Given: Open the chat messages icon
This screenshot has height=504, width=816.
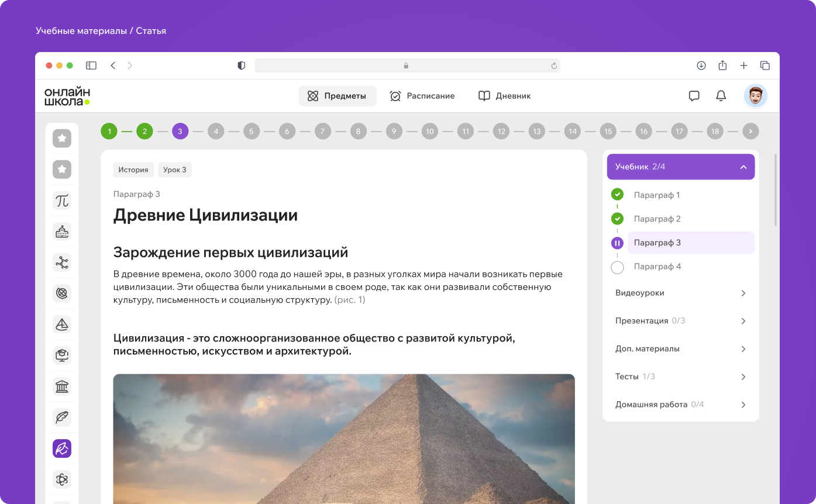Looking at the screenshot, I should click(694, 96).
